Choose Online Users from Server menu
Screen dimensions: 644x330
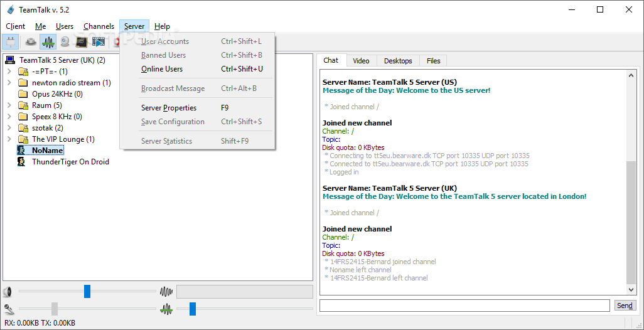tap(197, 69)
